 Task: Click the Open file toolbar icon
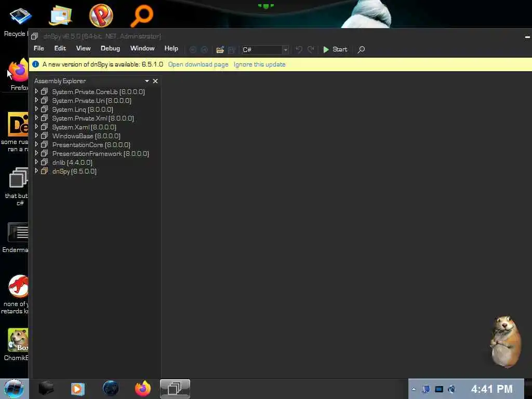tap(220, 49)
